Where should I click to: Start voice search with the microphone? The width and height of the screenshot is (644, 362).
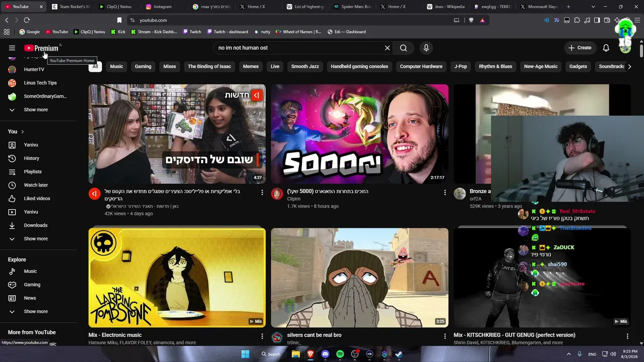[x=426, y=48]
